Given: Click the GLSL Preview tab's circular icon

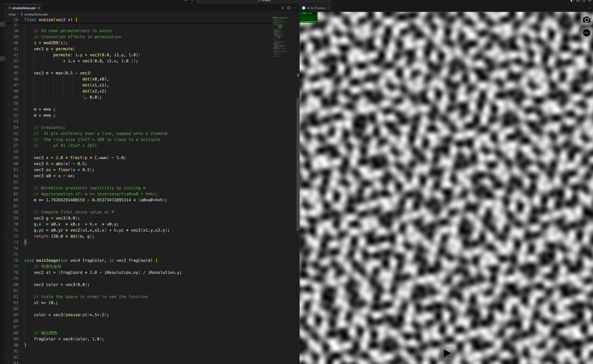Looking at the screenshot, I should (304, 8).
